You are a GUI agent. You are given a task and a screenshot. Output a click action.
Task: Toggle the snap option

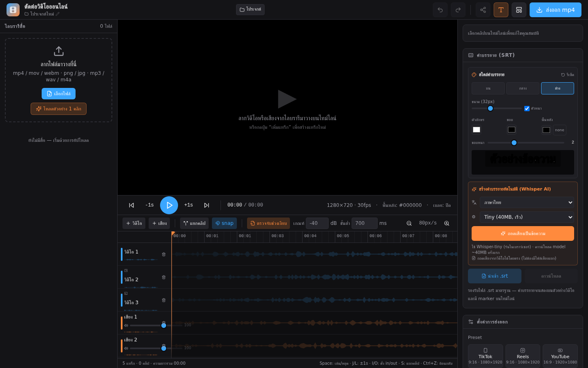click(x=224, y=223)
